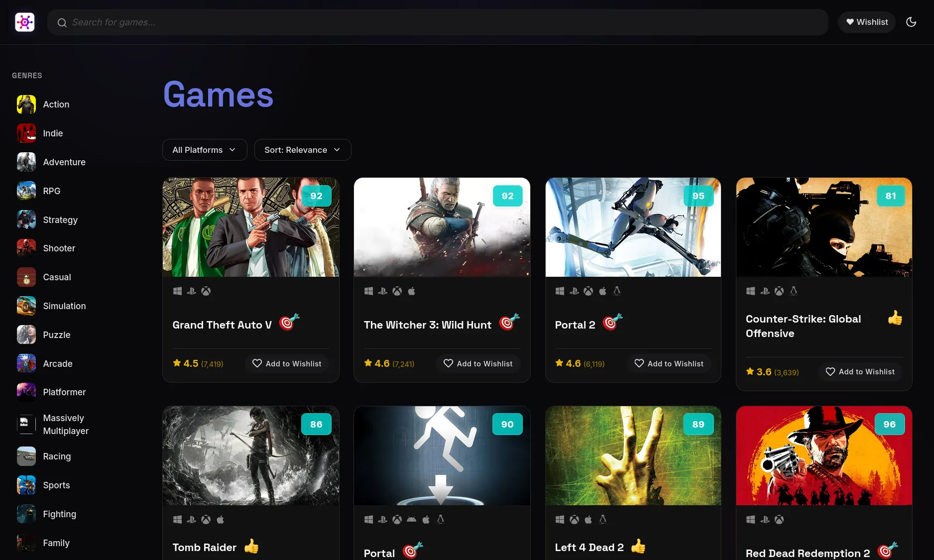
Task: Click the Windows platform icon on GTA V card
Action: point(177,291)
